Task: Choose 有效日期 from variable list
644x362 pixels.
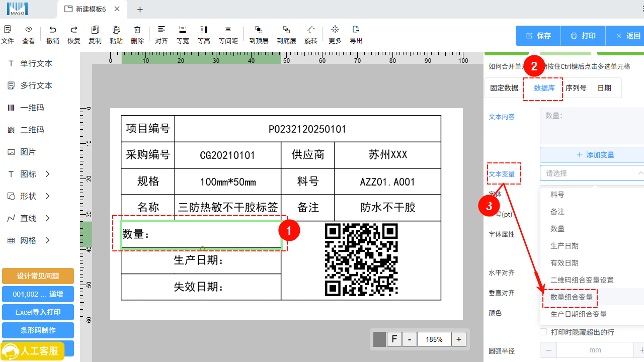Action: (592, 263)
